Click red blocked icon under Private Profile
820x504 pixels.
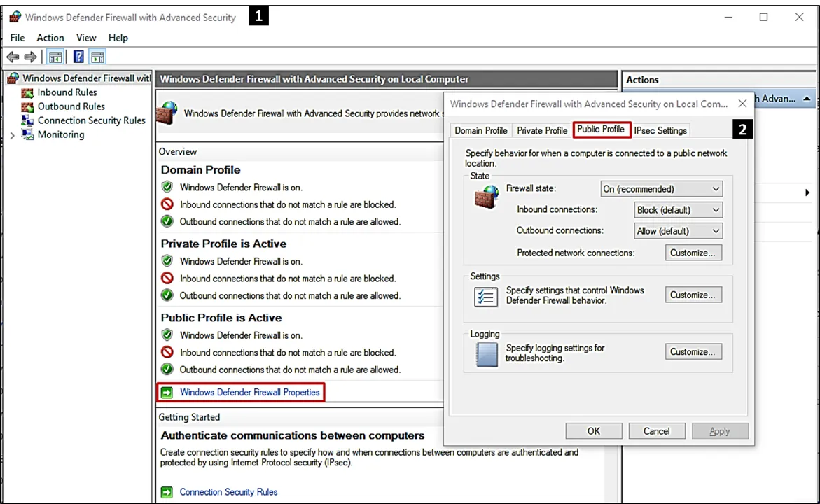click(x=167, y=278)
